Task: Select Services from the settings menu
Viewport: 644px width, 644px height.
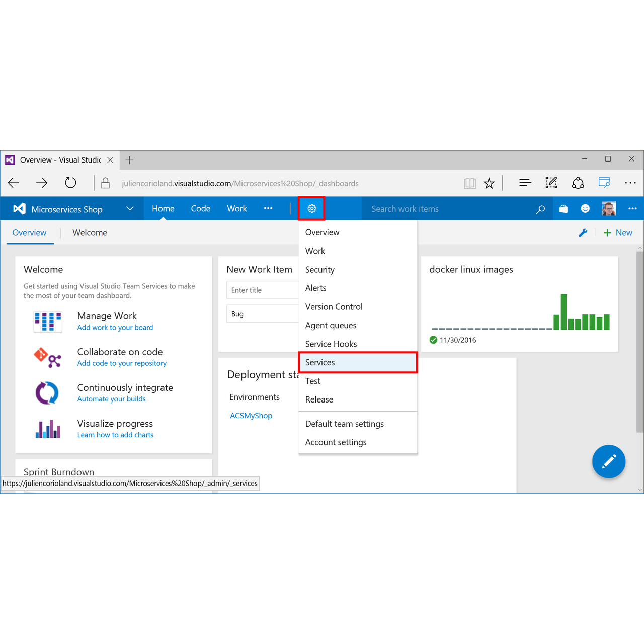Action: (320, 362)
